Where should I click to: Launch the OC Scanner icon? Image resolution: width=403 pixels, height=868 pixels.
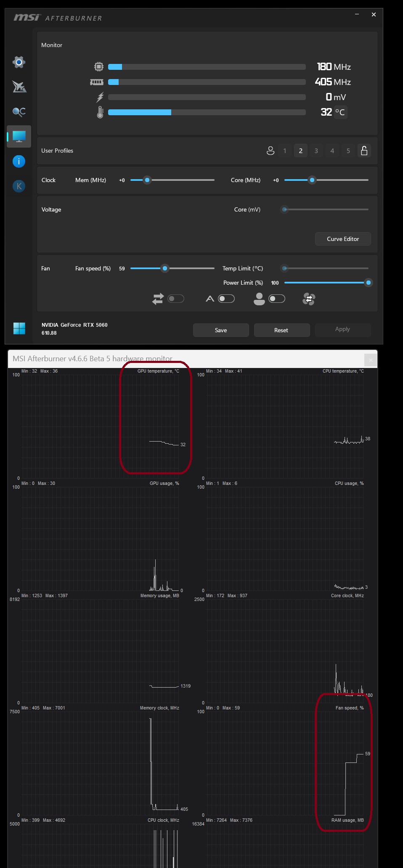(x=19, y=111)
